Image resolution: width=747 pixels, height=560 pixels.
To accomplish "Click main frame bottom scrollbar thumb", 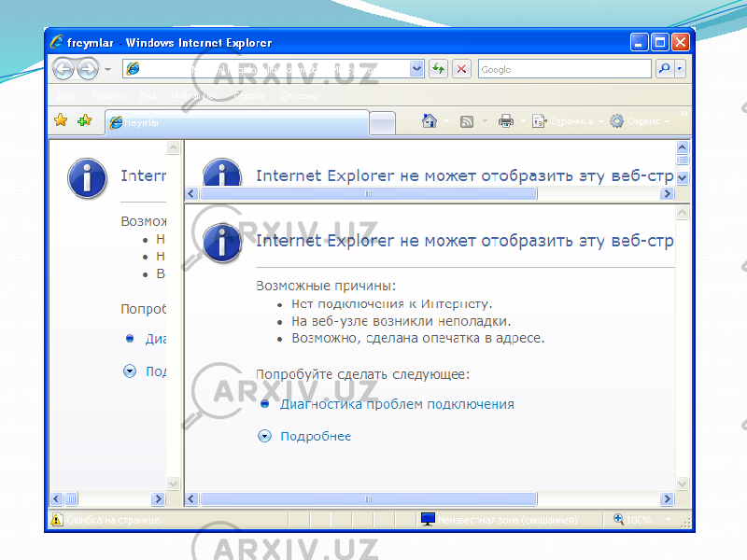I will 369,498.
